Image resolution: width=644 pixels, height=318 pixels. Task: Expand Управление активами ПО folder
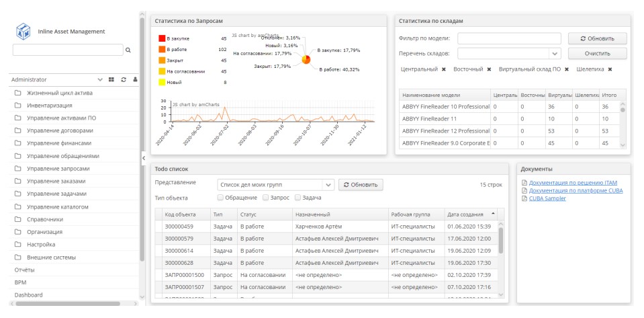point(73,118)
